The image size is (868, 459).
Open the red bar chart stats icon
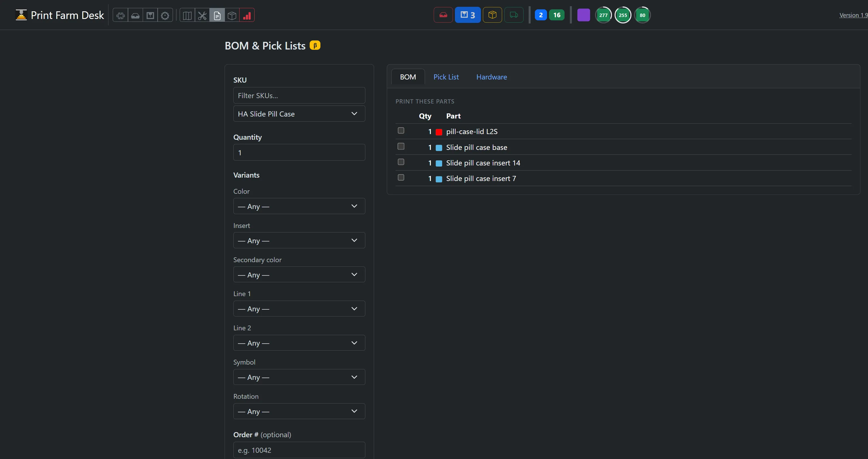coord(247,15)
